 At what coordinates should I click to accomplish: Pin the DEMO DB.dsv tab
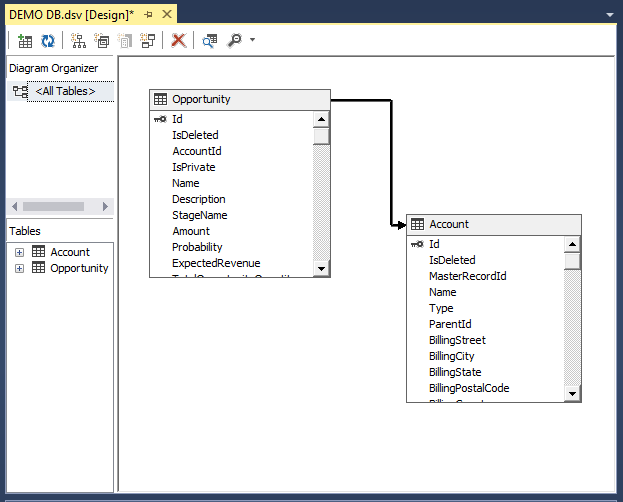tap(149, 15)
